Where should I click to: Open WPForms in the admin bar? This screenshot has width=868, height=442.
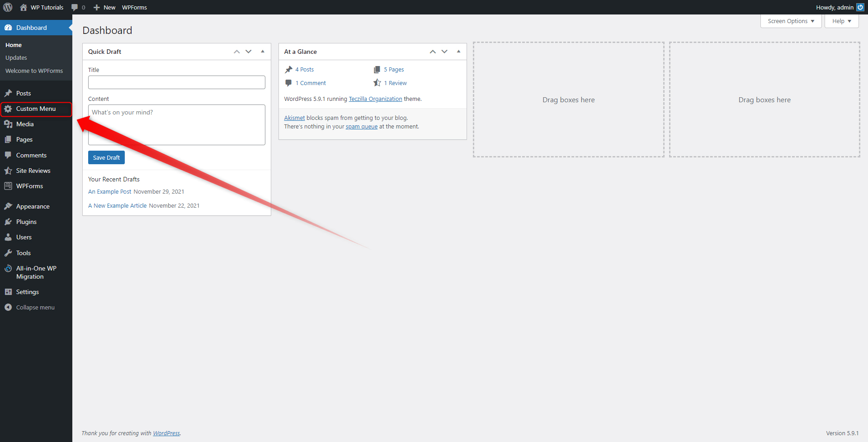tap(134, 7)
